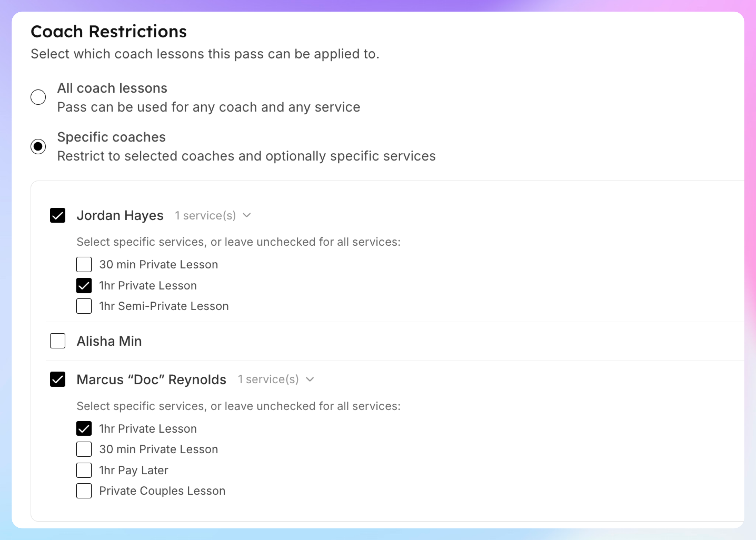Click the Marcus "Doc" Reynolds name label
Viewport: 756px width, 540px height.
coord(151,380)
